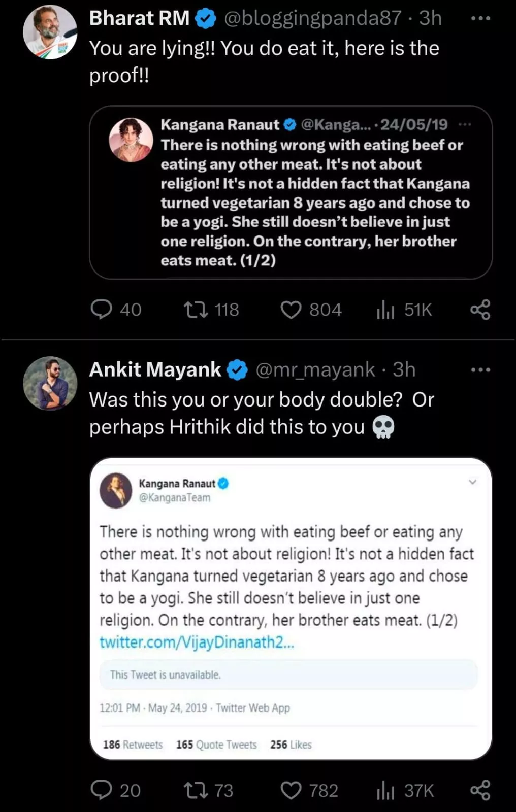View analytics on Bharat RM's tweet

click(x=385, y=309)
